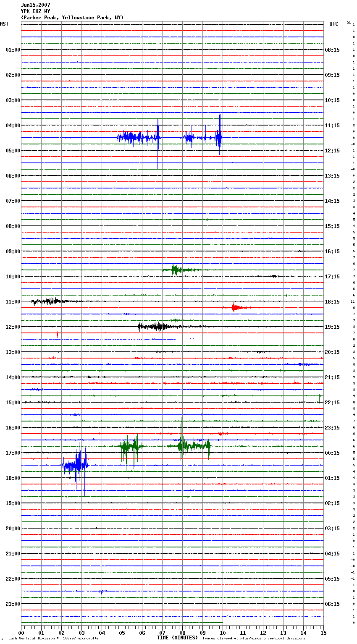Viewport: 357px width, 644px height.
Task: Click the "17:15" UTC time label
Action: coord(332,277)
